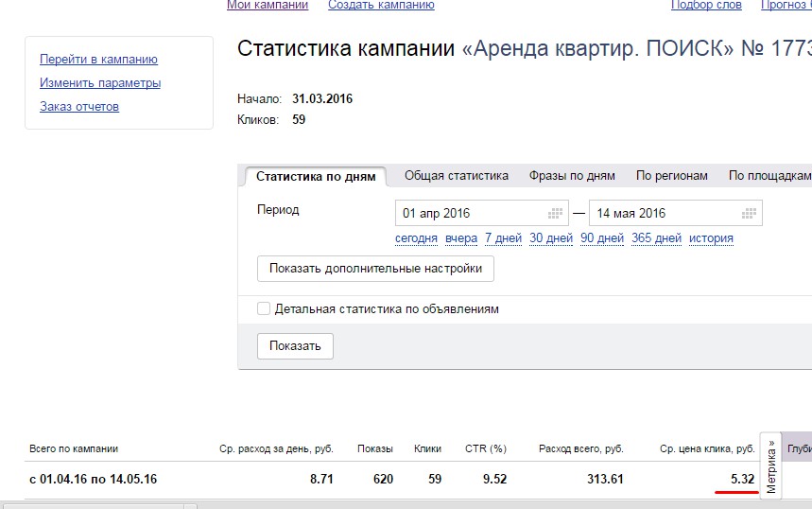Open Создать кампанию in top navigation

tap(381, 6)
